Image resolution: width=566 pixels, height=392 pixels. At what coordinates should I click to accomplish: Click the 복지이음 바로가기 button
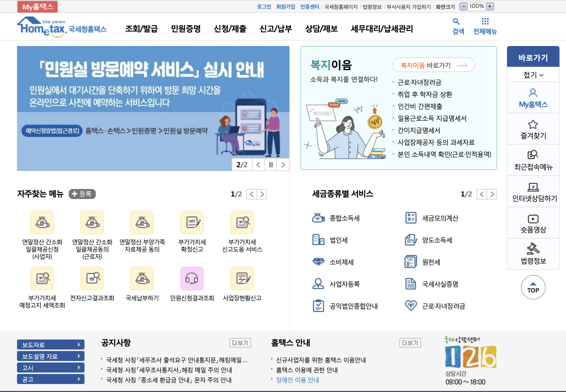(433, 65)
